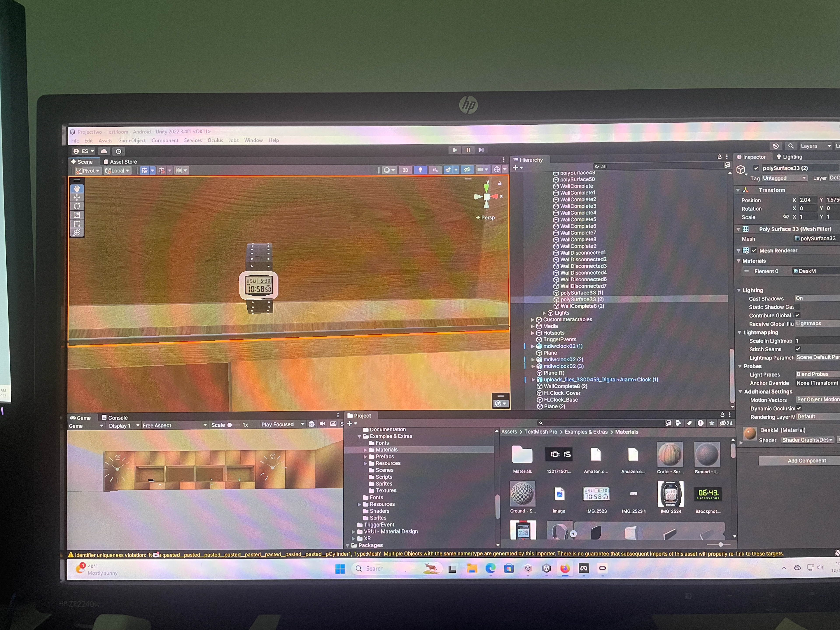840x630 pixels.
Task: Open the Local dropdown
Action: click(117, 170)
